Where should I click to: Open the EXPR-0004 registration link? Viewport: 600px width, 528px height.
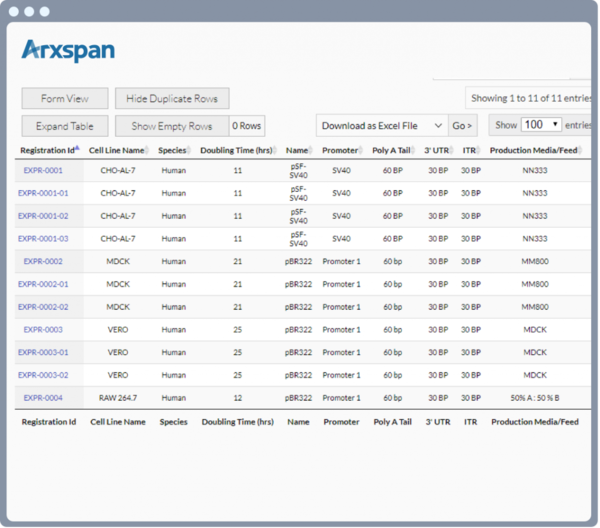click(x=43, y=397)
